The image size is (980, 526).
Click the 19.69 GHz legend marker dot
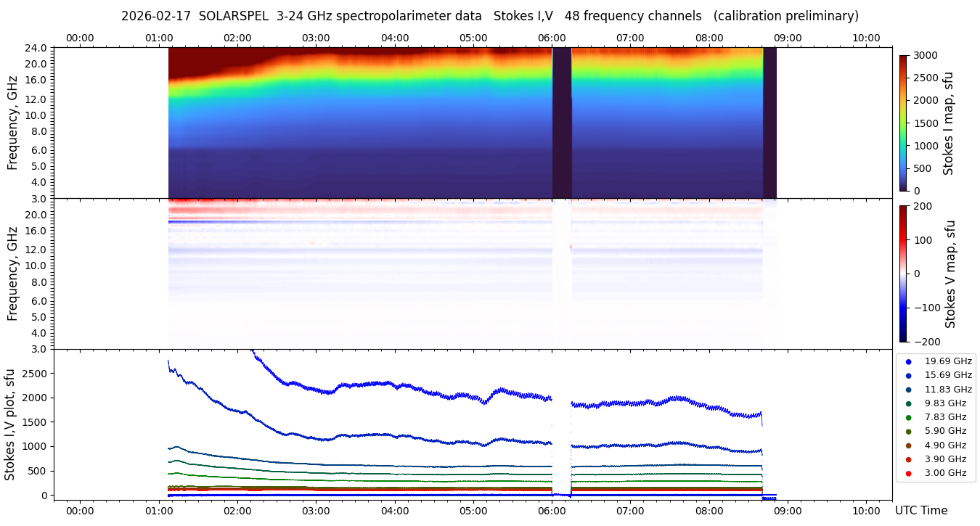(x=908, y=361)
